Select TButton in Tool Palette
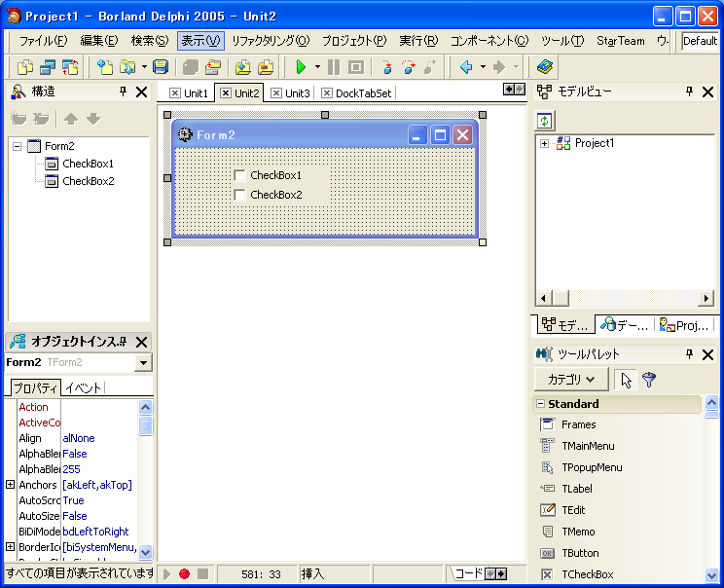The height and width of the screenshot is (588, 724). pyautogui.click(x=580, y=553)
